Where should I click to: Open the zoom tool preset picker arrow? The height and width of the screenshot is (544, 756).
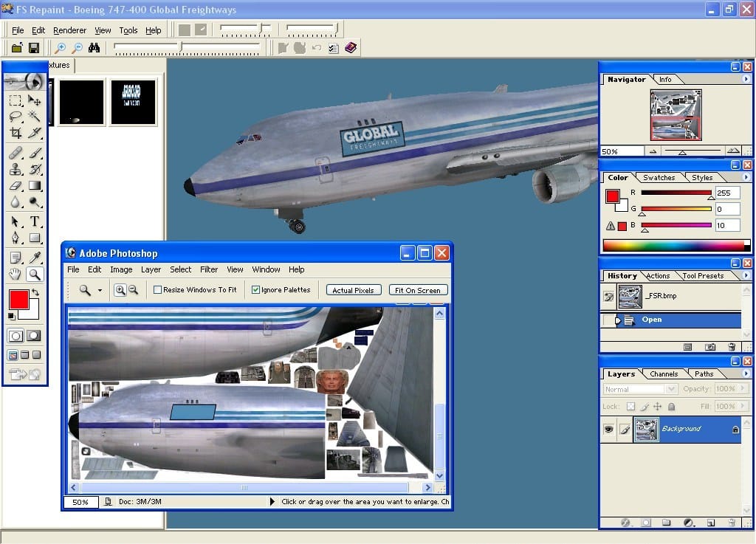point(100,290)
